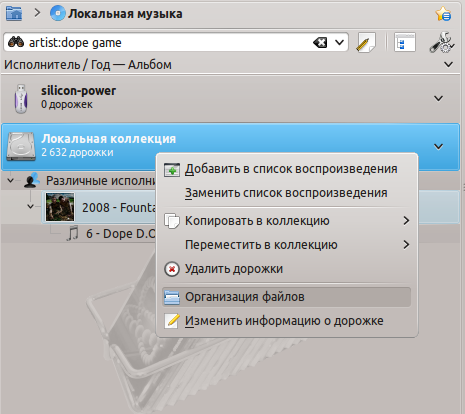
Task: Click the track music note icon
Action: coord(72,233)
